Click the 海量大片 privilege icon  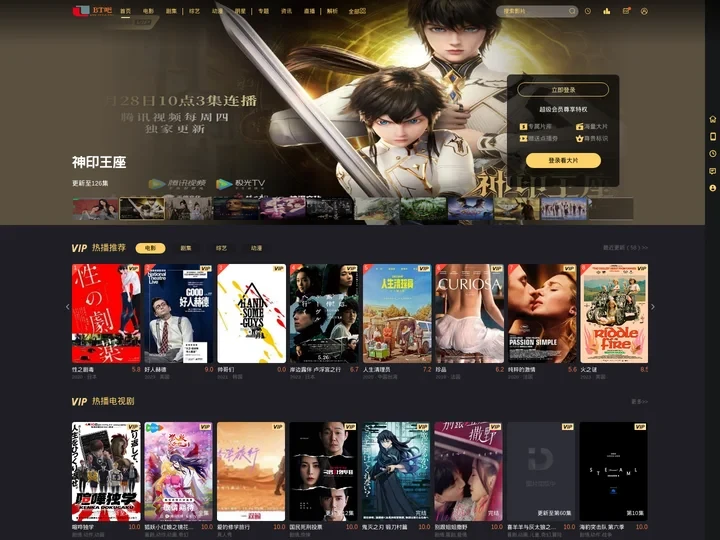tap(579, 126)
